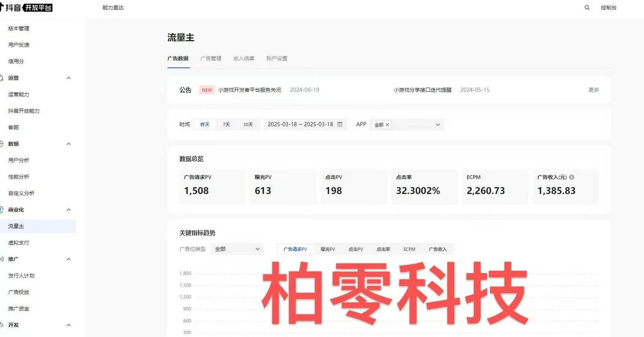Screen dimensions: 644x337
Task: Show ECPM trend chart
Action: (x=409, y=249)
